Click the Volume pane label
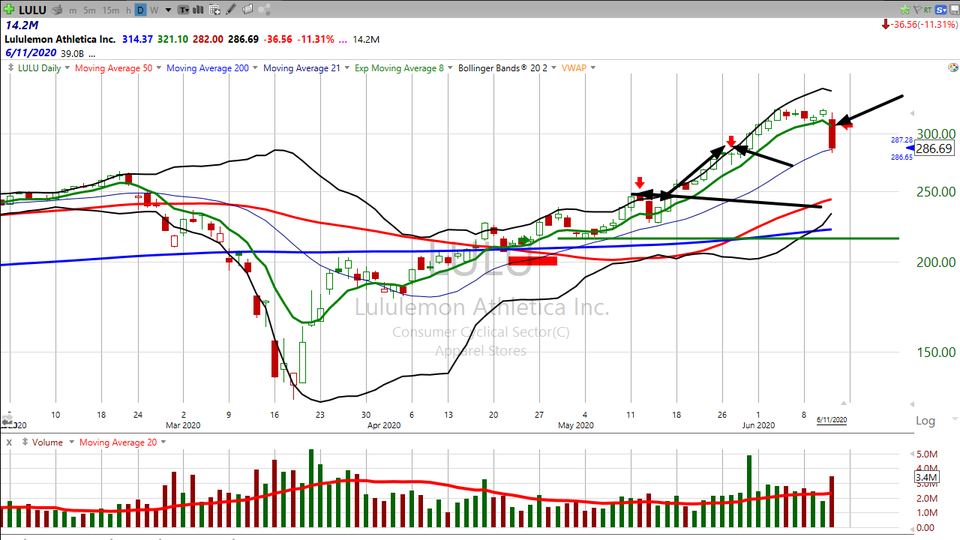The height and width of the screenshot is (540, 960). (47, 442)
